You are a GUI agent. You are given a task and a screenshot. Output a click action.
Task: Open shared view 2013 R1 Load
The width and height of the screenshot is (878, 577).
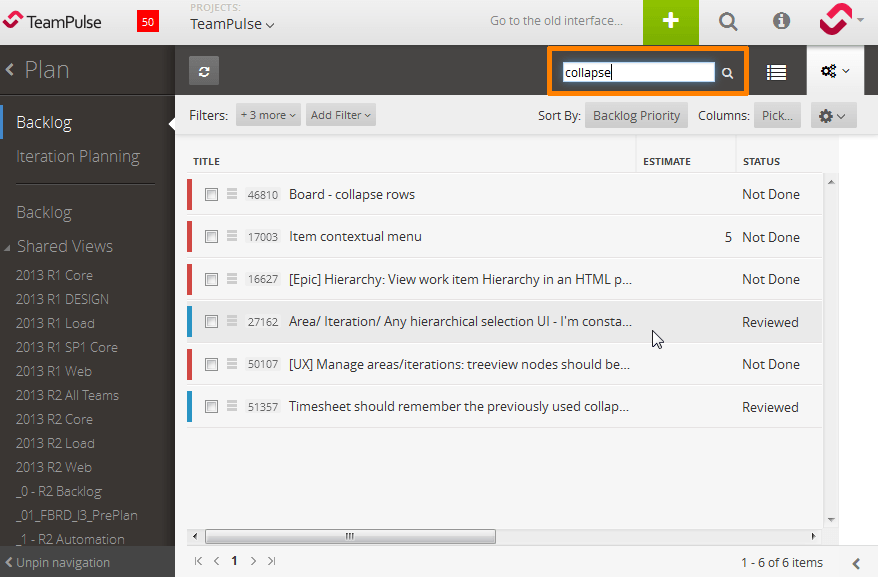(x=55, y=323)
